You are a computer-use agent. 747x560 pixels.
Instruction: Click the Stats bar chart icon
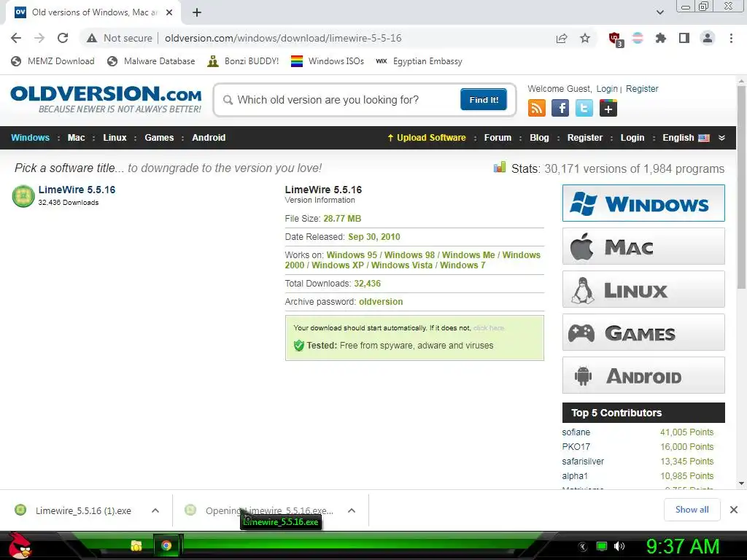tap(499, 168)
